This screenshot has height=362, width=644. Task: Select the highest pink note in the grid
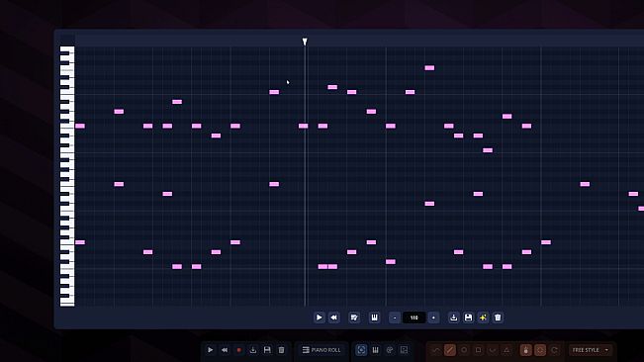tap(429, 67)
